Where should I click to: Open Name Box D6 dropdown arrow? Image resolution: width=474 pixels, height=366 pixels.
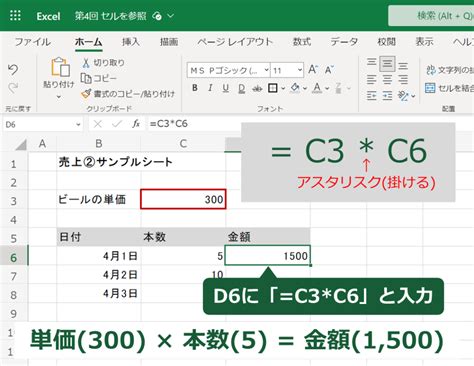pos(78,125)
